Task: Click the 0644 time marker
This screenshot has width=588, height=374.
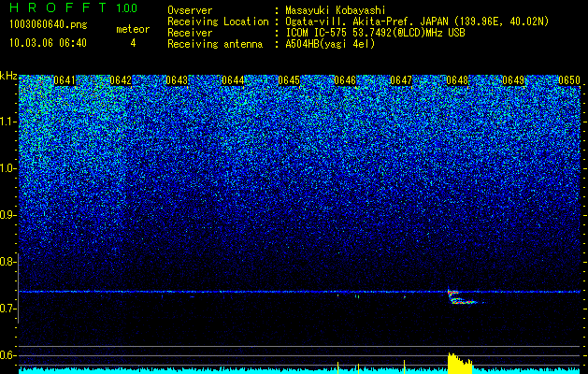Action: (x=233, y=80)
